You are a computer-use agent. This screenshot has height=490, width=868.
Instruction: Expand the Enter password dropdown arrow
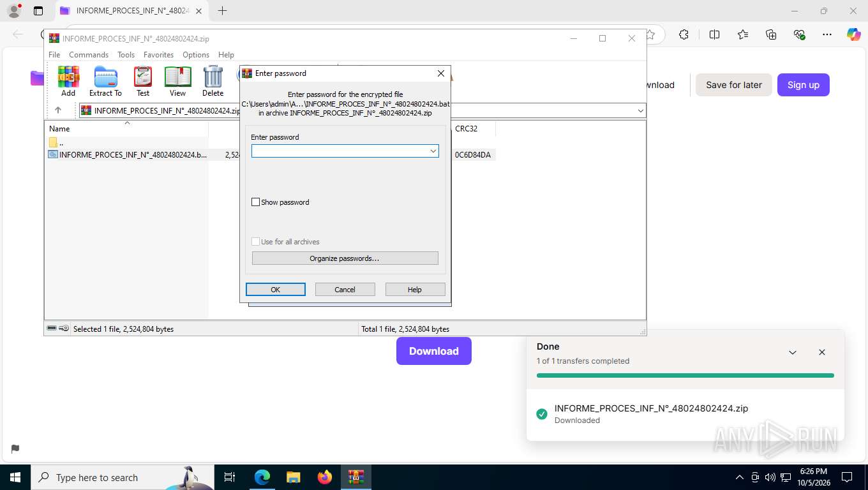433,151
